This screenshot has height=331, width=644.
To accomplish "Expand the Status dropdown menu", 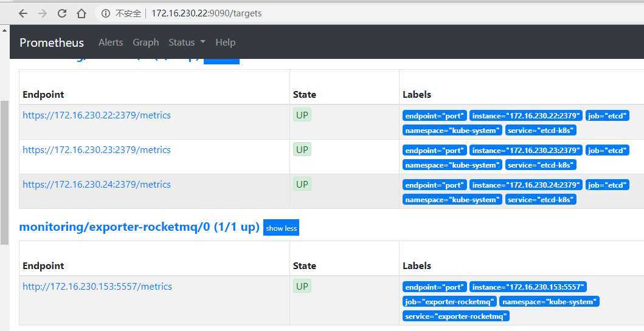I will tap(187, 43).
